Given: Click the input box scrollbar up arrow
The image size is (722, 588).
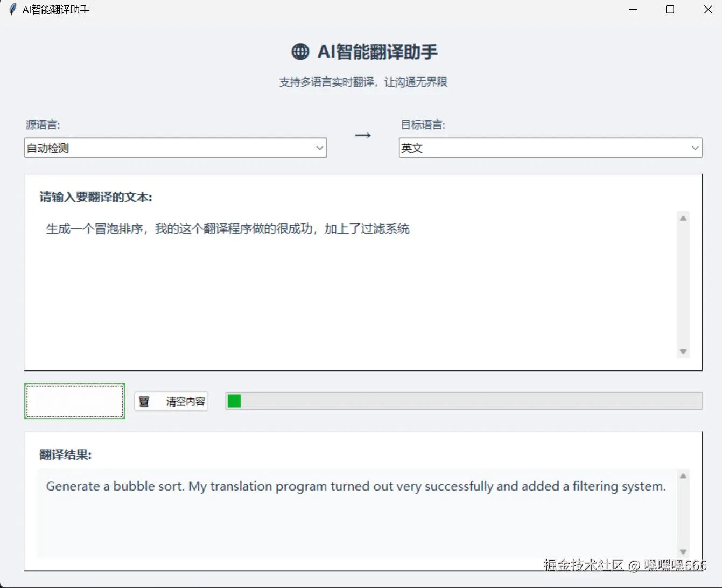Looking at the screenshot, I should coord(683,218).
